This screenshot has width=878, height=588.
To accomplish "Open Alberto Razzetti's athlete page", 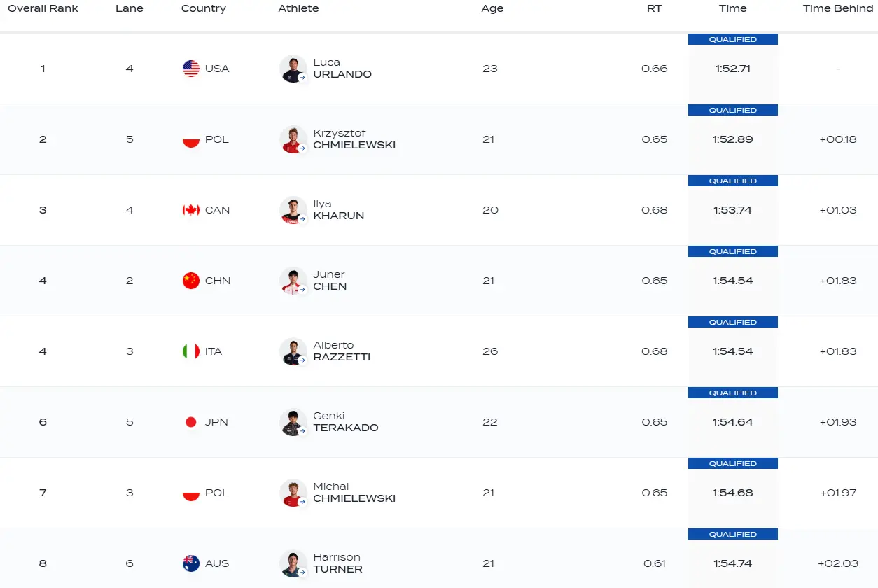I will (342, 351).
